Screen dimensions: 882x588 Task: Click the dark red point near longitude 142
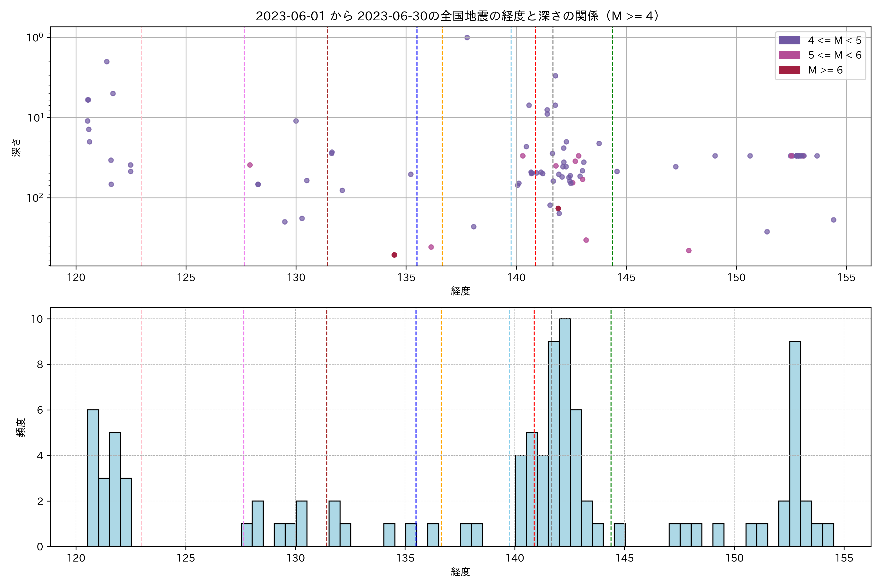pyautogui.click(x=558, y=208)
